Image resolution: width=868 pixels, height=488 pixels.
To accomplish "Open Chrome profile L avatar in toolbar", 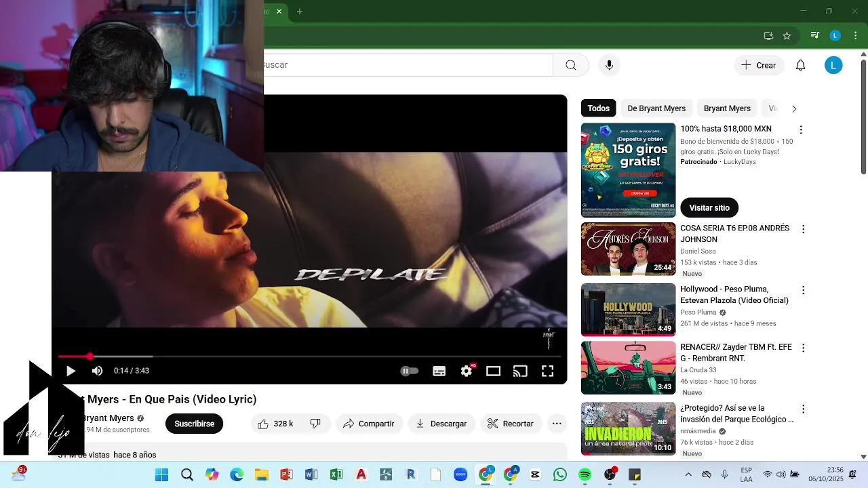I will pyautogui.click(x=835, y=36).
